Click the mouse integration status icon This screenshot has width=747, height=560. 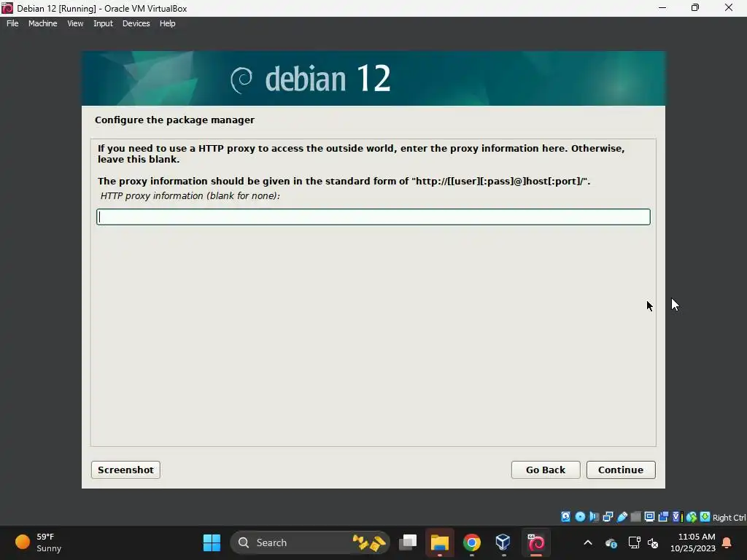[x=692, y=517]
